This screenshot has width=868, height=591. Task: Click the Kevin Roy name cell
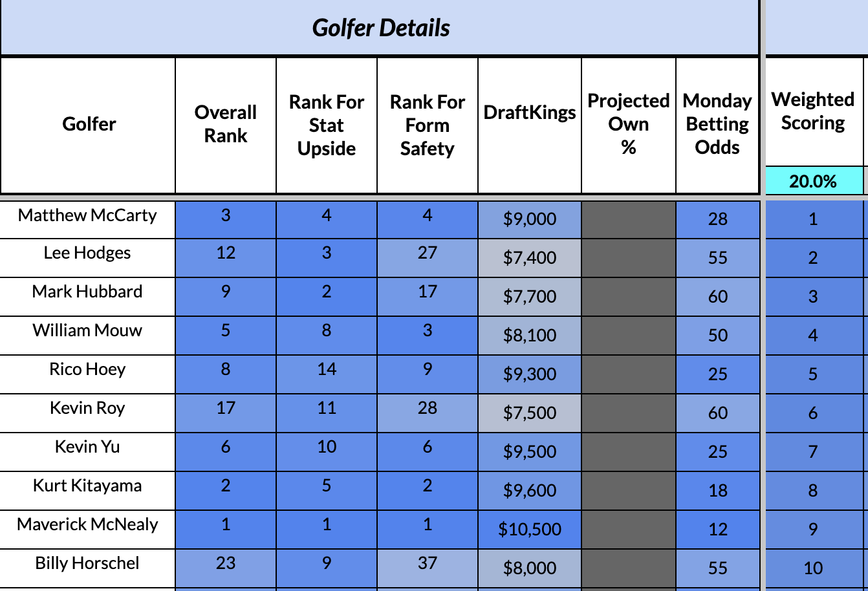click(x=87, y=408)
